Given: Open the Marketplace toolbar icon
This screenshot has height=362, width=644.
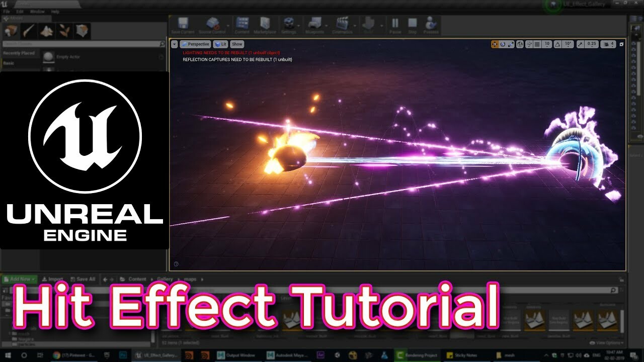Looking at the screenshot, I should tap(265, 25).
